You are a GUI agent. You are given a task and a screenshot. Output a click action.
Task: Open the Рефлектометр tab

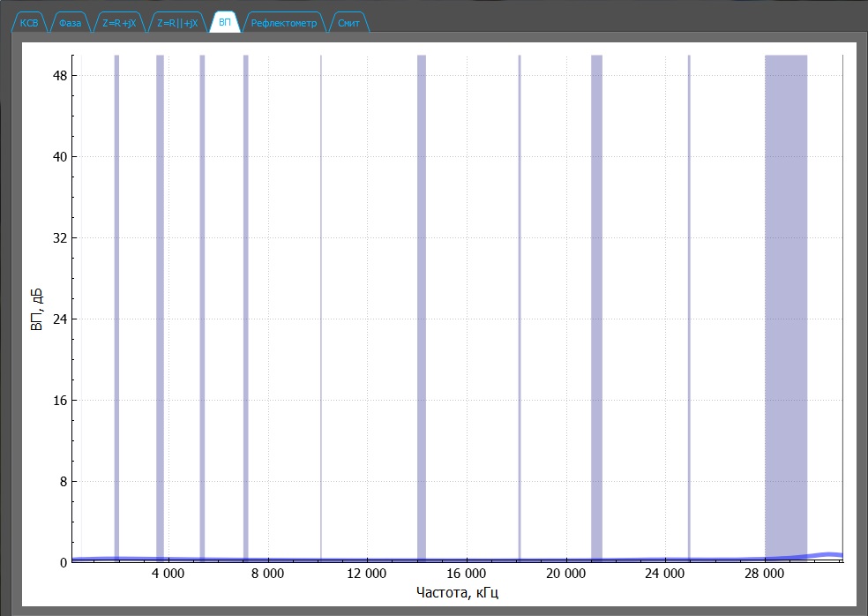[x=283, y=24]
